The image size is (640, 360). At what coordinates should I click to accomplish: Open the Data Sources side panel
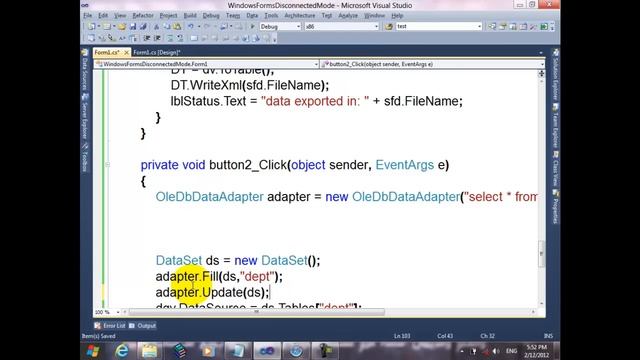(x=85, y=70)
